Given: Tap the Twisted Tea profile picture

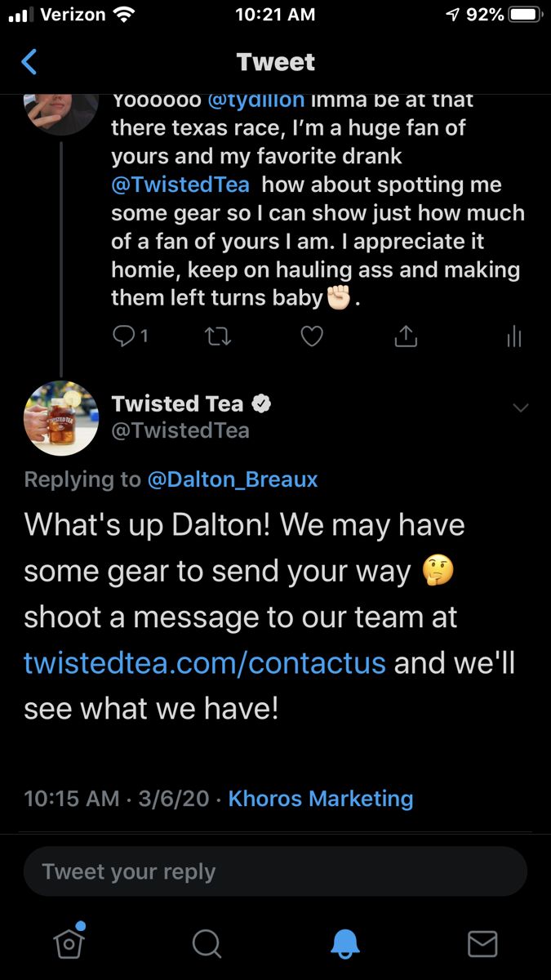Looking at the screenshot, I should point(60,418).
